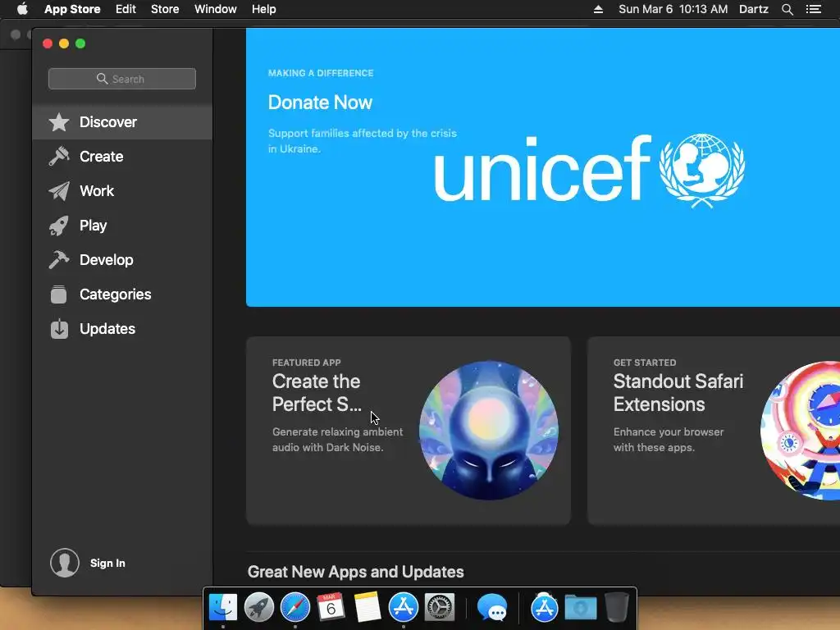Open the Apple menu
This screenshot has height=630, width=840.
[x=22, y=9]
